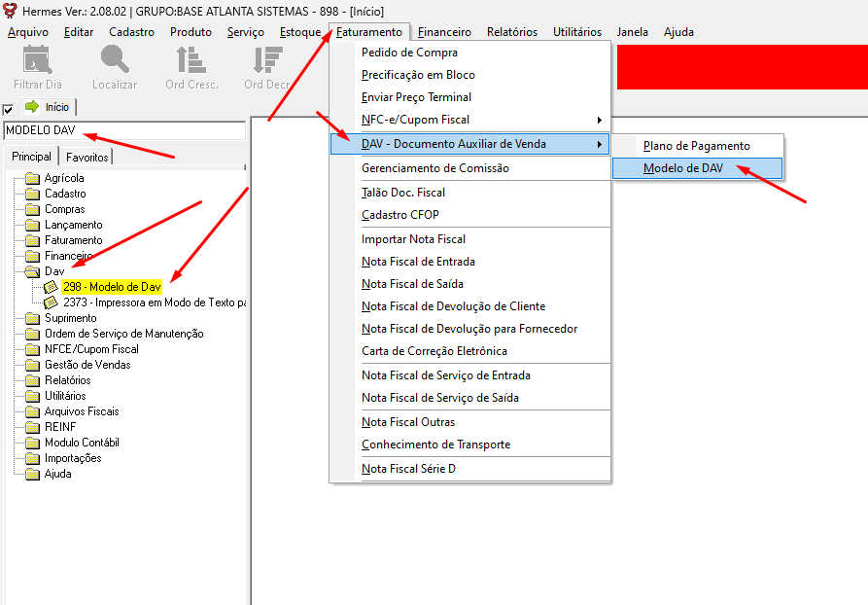Toggle the checkbox beside the Início tab

[x=8, y=109]
